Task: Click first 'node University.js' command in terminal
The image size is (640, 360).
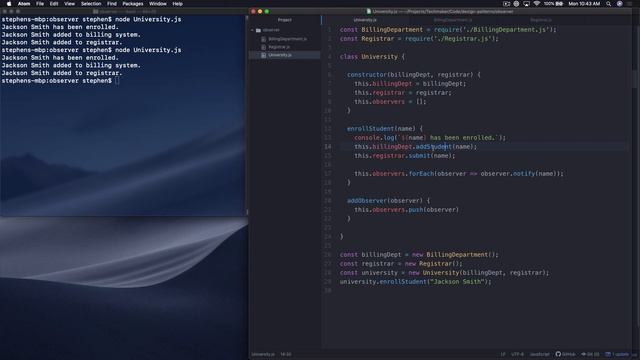Action: coord(148,19)
